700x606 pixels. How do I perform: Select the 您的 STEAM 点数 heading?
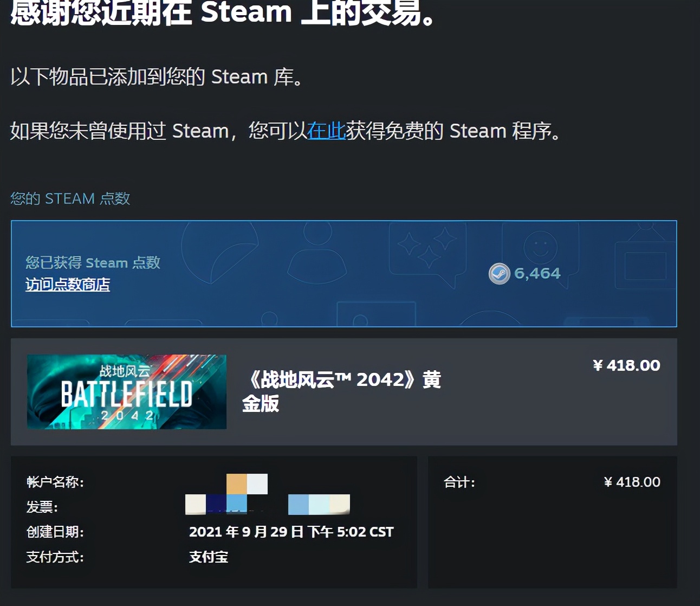pyautogui.click(x=69, y=199)
